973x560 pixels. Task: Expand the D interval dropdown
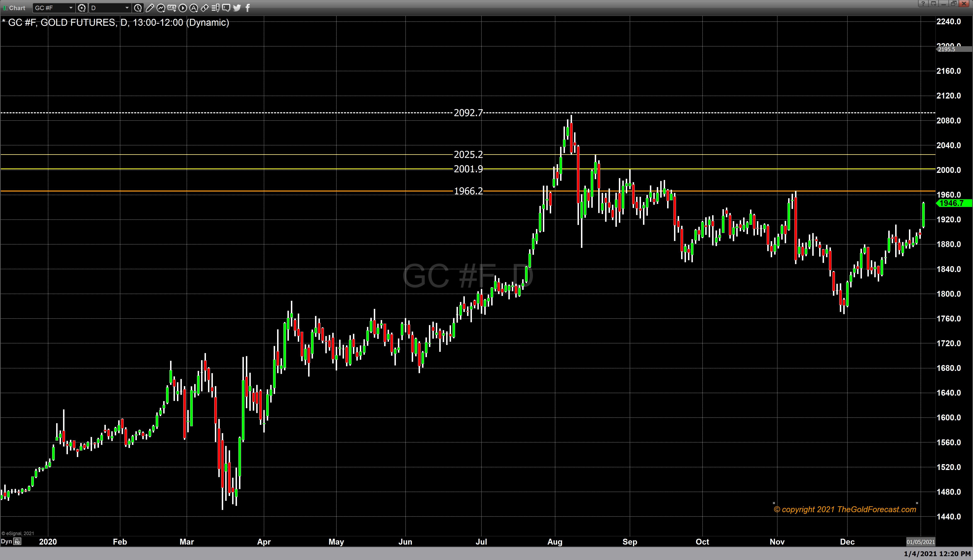tap(127, 8)
